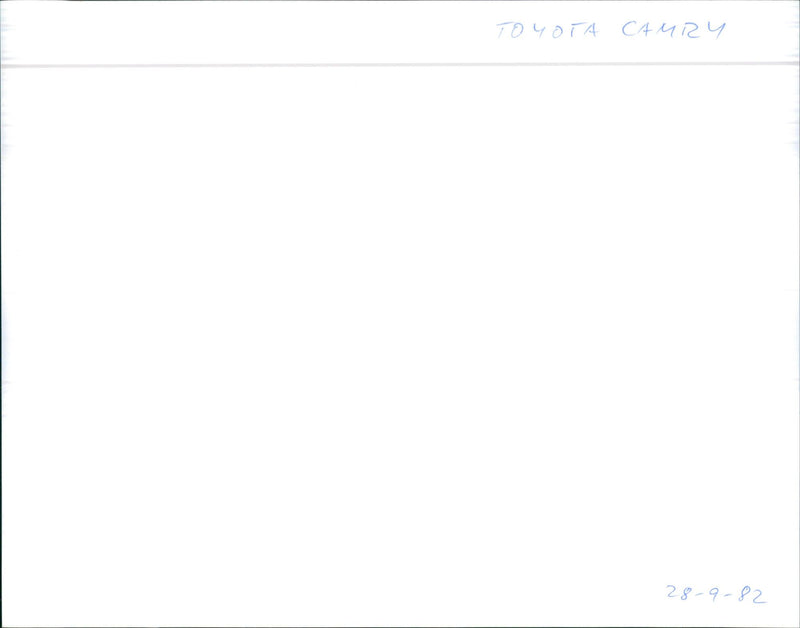This screenshot has height=628, width=800.
Task: Click the dash between 28 and 9
Action: click(x=701, y=594)
